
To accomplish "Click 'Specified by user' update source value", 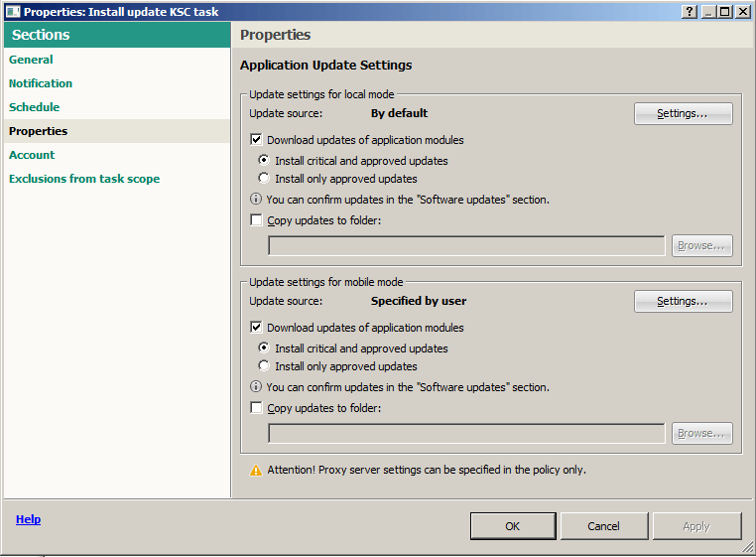I will point(419,301).
